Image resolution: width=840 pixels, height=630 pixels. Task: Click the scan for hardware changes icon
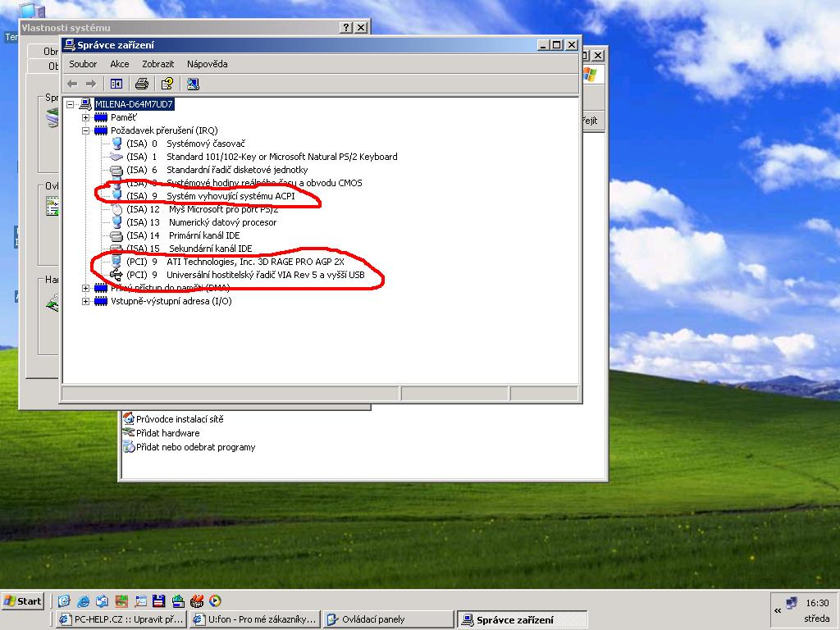click(193, 84)
